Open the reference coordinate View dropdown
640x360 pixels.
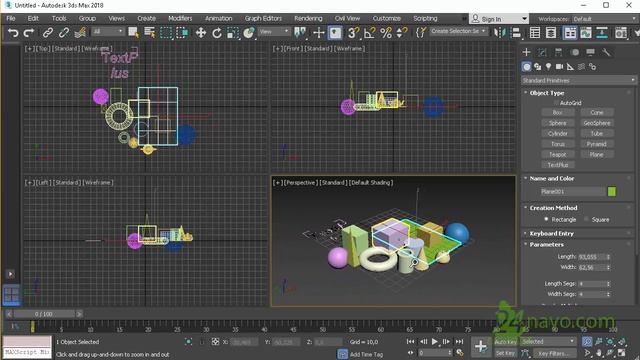pyautogui.click(x=274, y=31)
